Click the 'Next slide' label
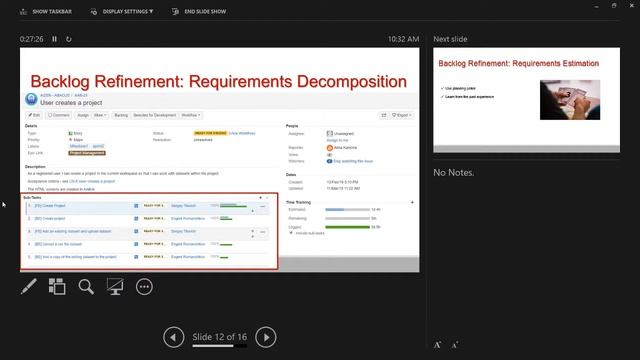This screenshot has height=360, width=640. pyautogui.click(x=450, y=39)
